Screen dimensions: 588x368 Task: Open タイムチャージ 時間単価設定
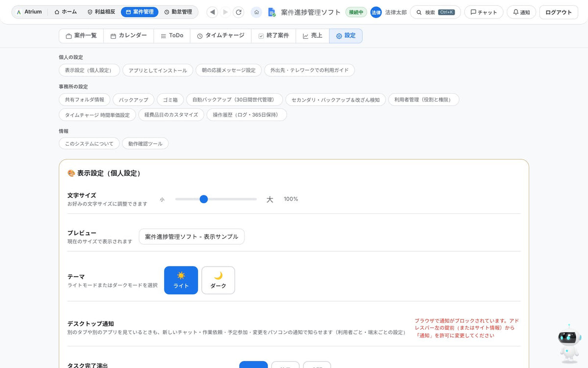97,115
